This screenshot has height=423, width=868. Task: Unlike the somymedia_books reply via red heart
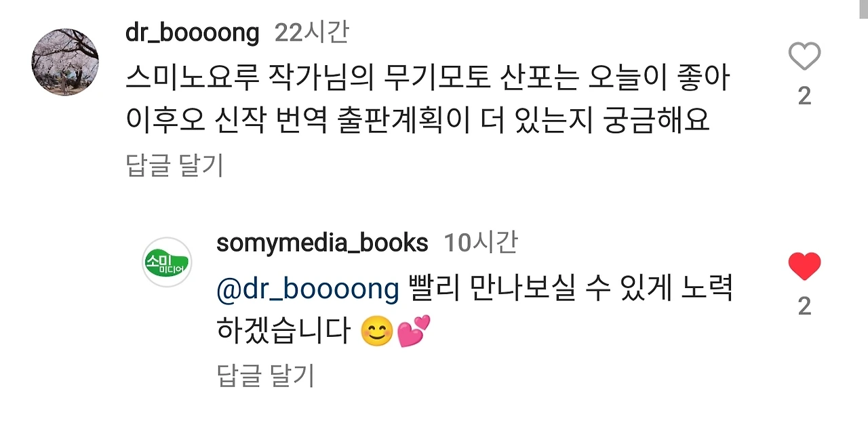(x=804, y=267)
